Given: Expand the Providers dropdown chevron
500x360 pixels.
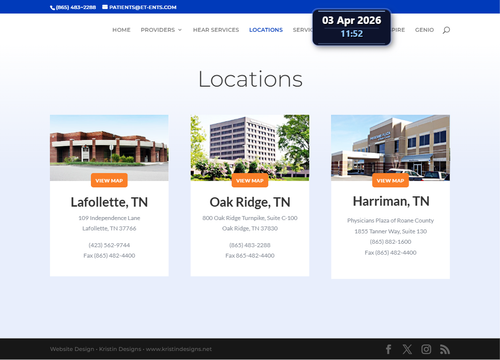Looking at the screenshot, I should (x=180, y=30).
